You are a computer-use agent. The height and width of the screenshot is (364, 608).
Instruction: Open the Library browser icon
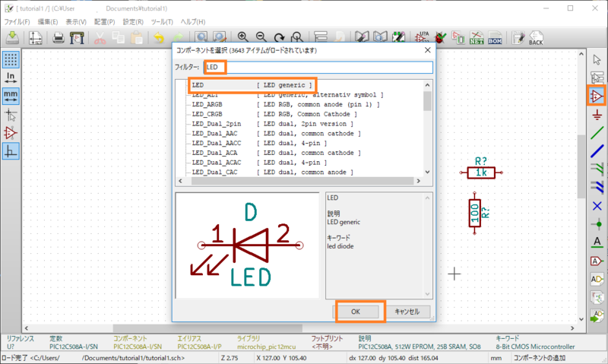381,37
